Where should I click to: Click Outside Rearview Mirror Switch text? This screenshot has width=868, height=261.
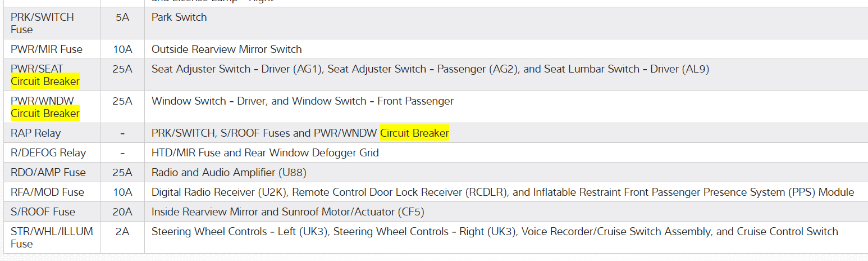coord(226,49)
